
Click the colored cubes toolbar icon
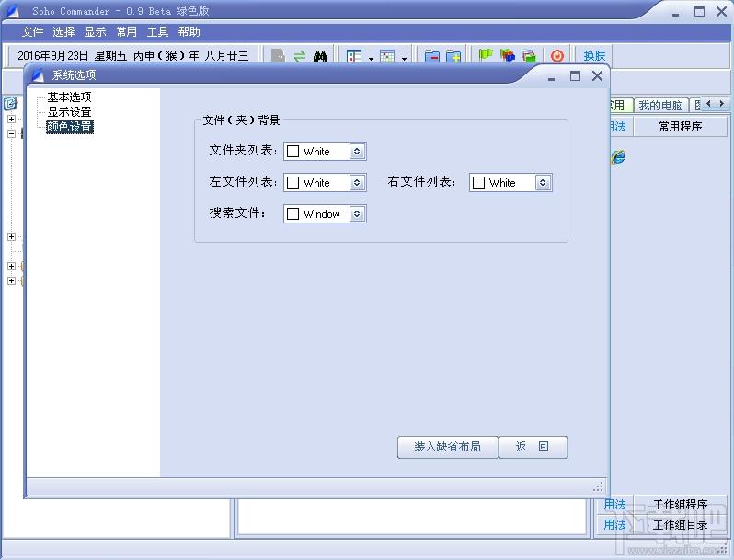(507, 56)
